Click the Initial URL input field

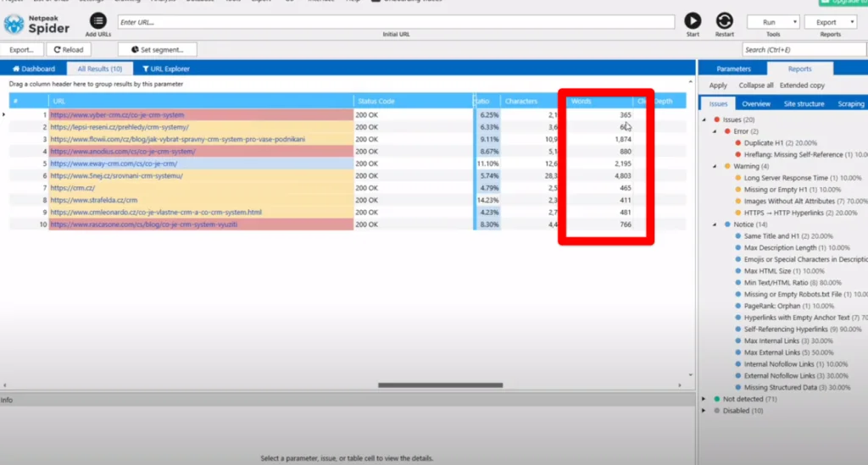(x=395, y=21)
